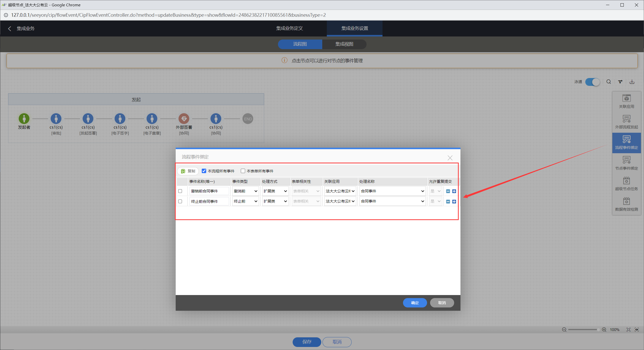Viewport: 644px width, 350px height.
Task: Expand 处理方式 dropdown in 终止前合同事件 row
Action: [x=275, y=201]
